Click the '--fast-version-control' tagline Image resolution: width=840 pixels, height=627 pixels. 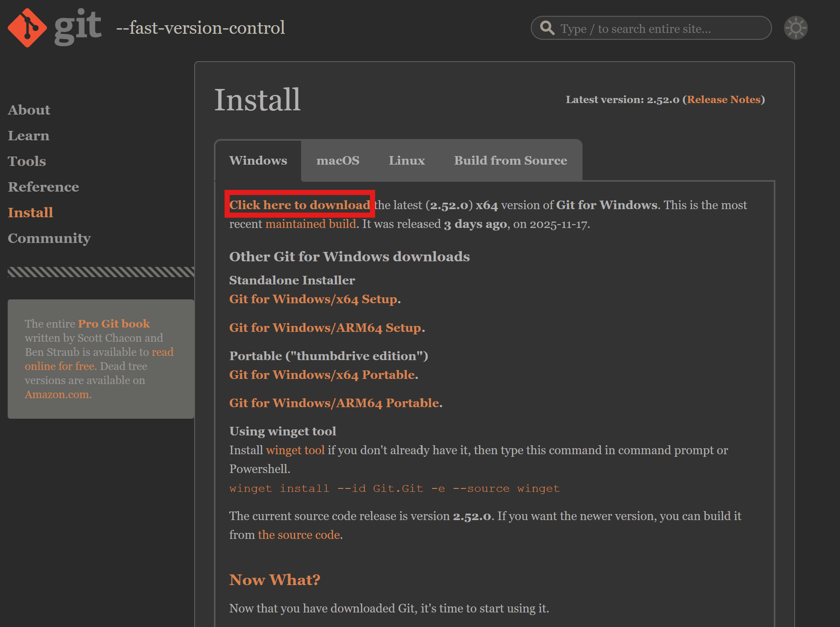point(201,28)
